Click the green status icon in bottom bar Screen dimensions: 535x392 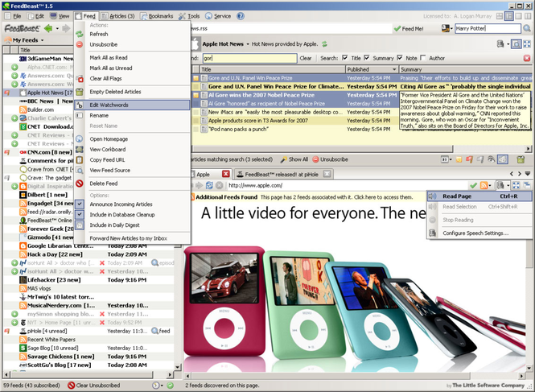[x=171, y=386]
